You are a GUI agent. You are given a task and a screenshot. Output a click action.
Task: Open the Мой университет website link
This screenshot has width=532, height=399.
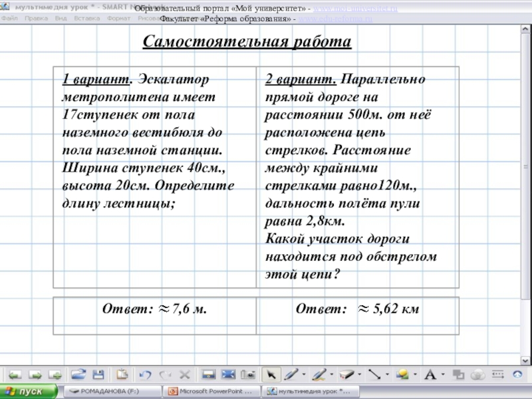(x=354, y=8)
